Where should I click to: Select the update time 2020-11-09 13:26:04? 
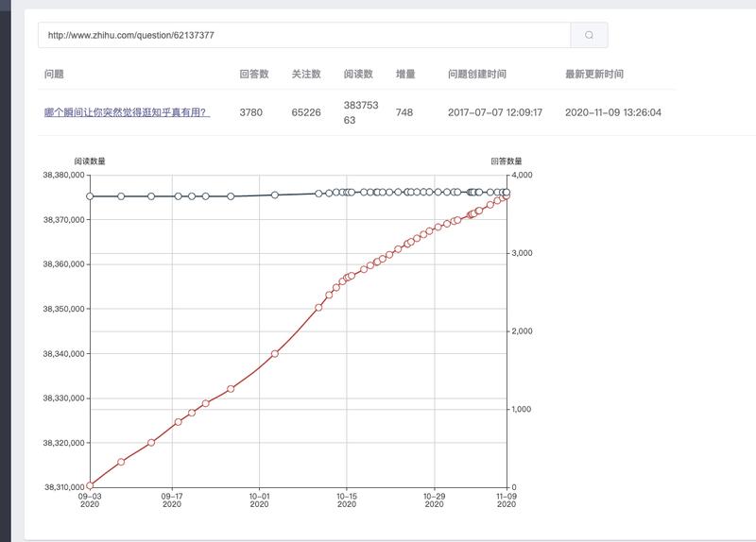613,112
